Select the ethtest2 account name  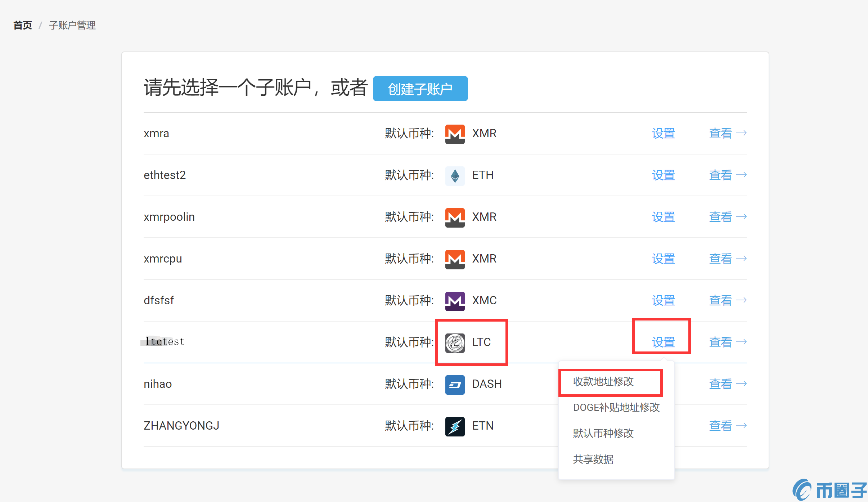pyautogui.click(x=165, y=175)
